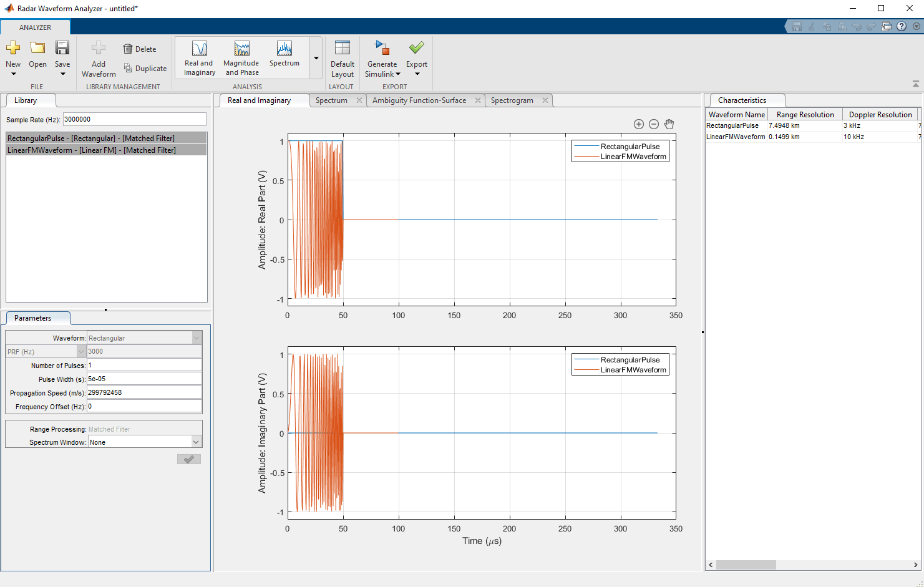Apply parameters with the checkmark button
The image size is (924, 587).
click(188, 458)
